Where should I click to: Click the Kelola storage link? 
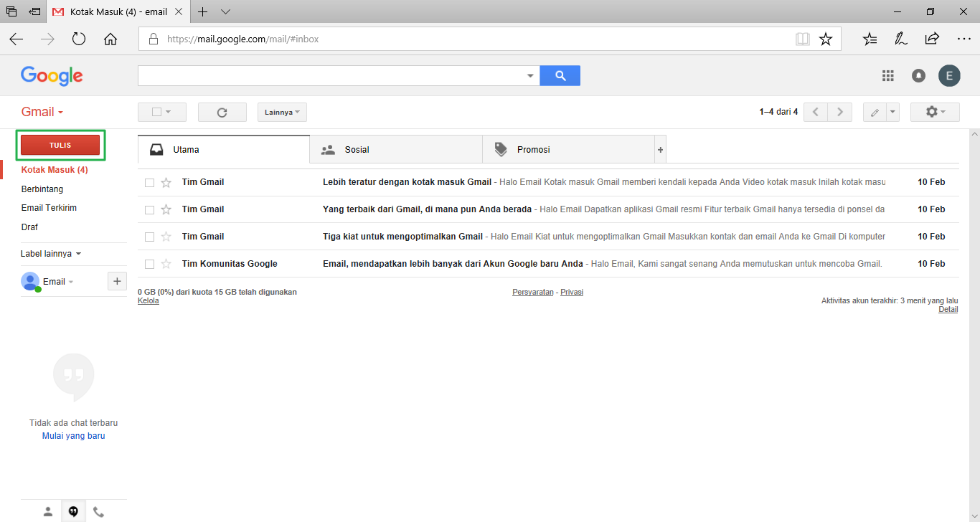tap(149, 301)
